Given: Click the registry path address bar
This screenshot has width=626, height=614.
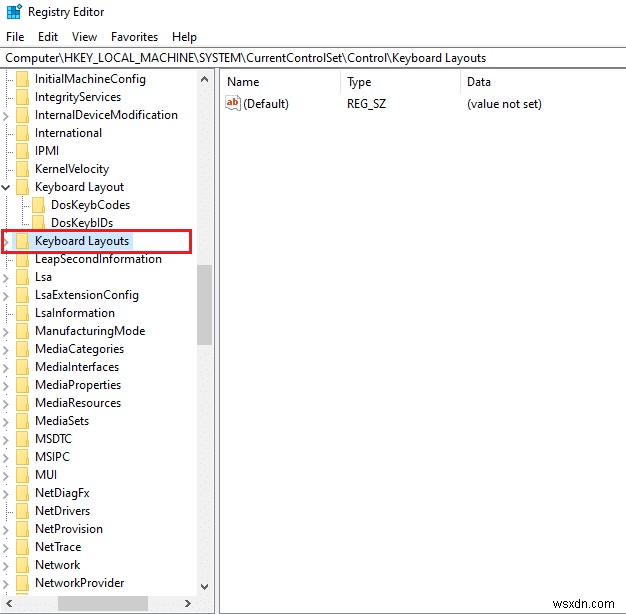Looking at the screenshot, I should [x=313, y=58].
